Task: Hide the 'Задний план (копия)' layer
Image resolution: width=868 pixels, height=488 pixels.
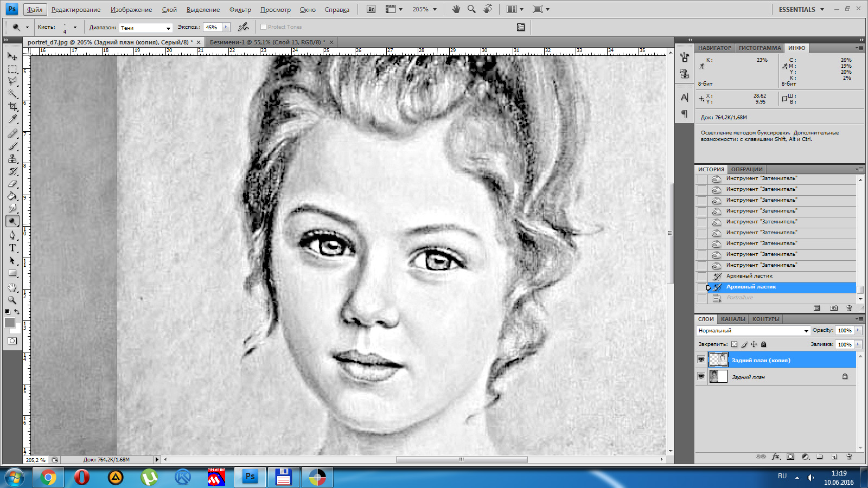Action: click(x=701, y=359)
